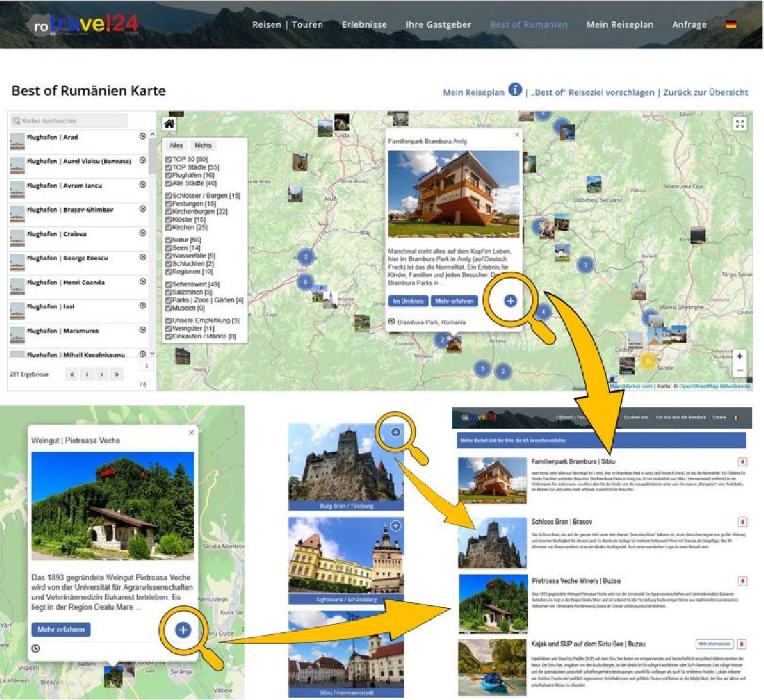
Task: Click plus icon on Sighisoara / Schässburg card
Action: [396, 526]
